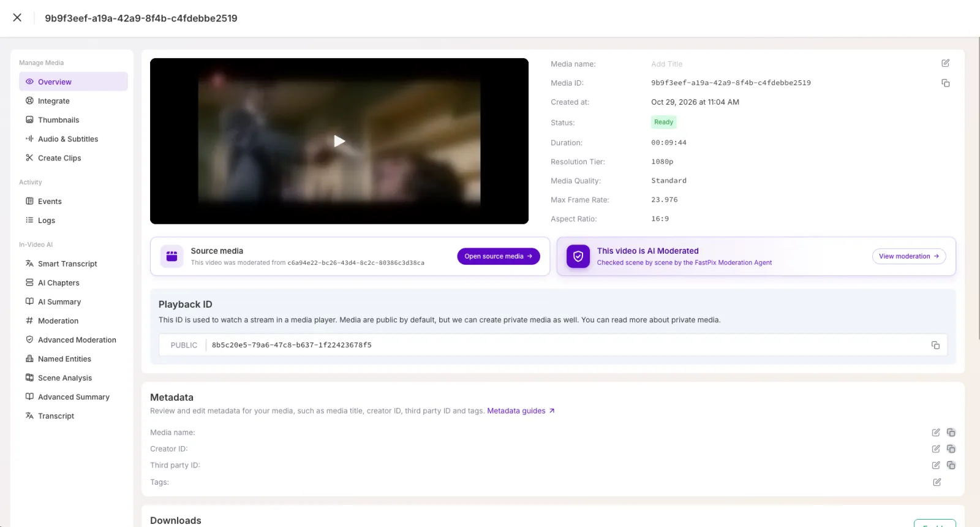Click the Downloads section heading

point(176,520)
